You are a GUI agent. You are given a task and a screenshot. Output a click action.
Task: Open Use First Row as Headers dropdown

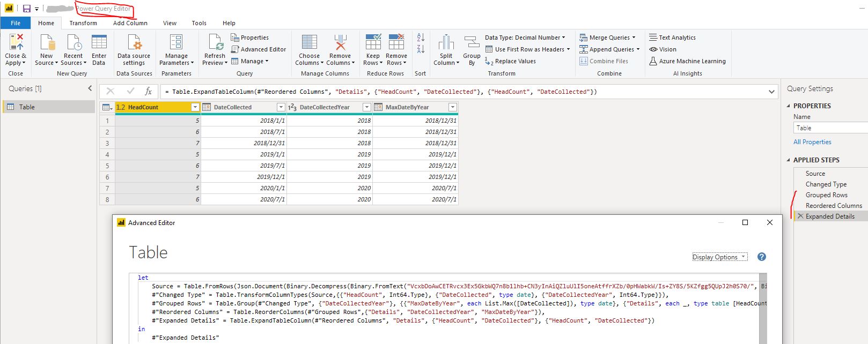click(x=528, y=49)
